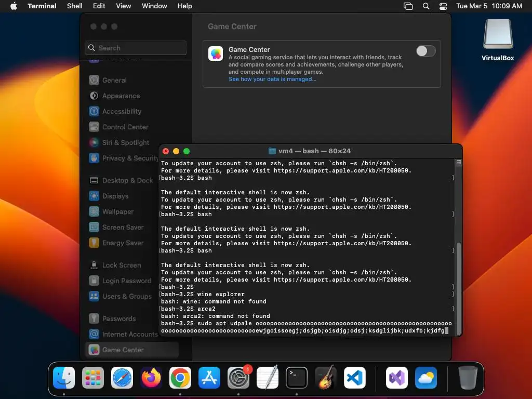Open the App Store Dock icon
Image resolution: width=532 pixels, height=399 pixels.
pos(209,378)
